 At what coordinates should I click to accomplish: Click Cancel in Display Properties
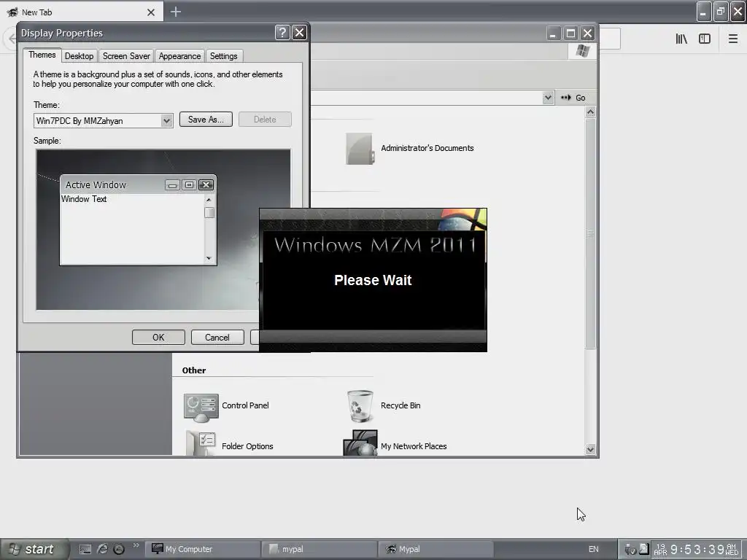(217, 337)
